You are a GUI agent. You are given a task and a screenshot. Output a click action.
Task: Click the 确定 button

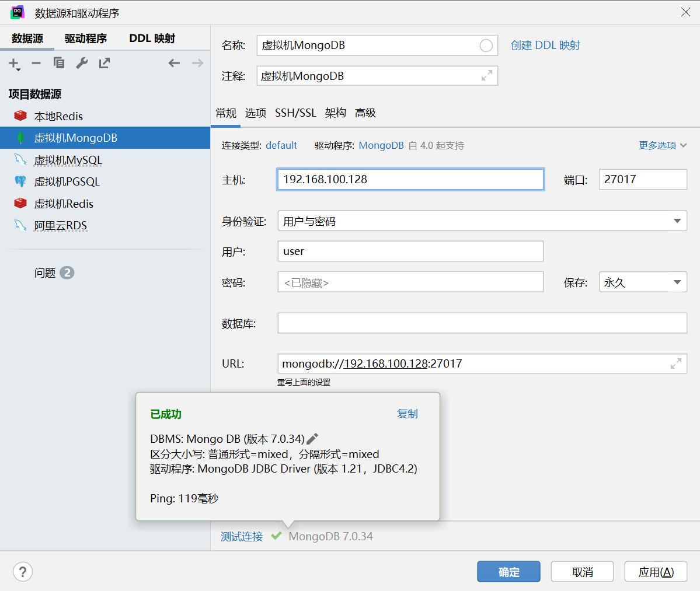[509, 572]
